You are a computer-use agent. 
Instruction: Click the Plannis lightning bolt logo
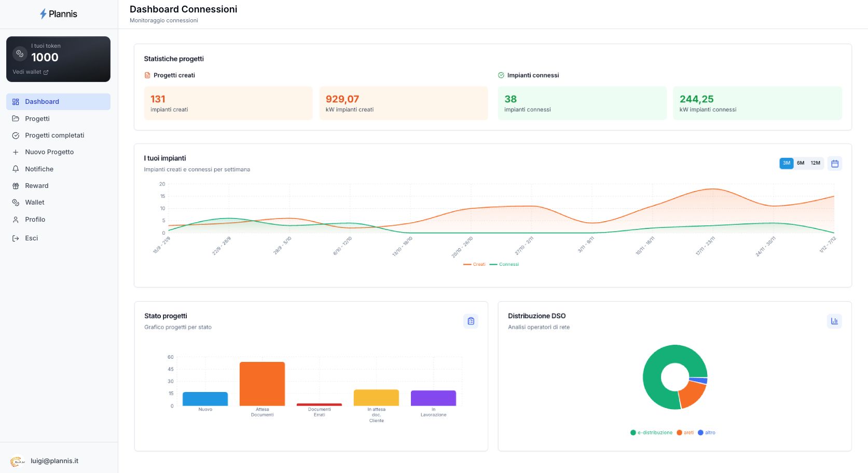44,14
